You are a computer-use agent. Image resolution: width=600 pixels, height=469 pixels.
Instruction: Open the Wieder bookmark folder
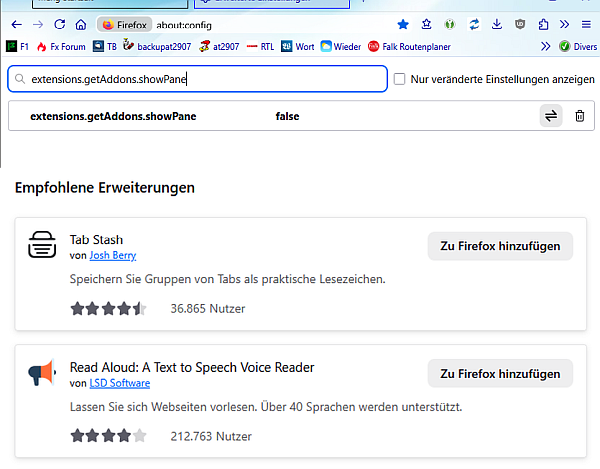click(x=340, y=46)
